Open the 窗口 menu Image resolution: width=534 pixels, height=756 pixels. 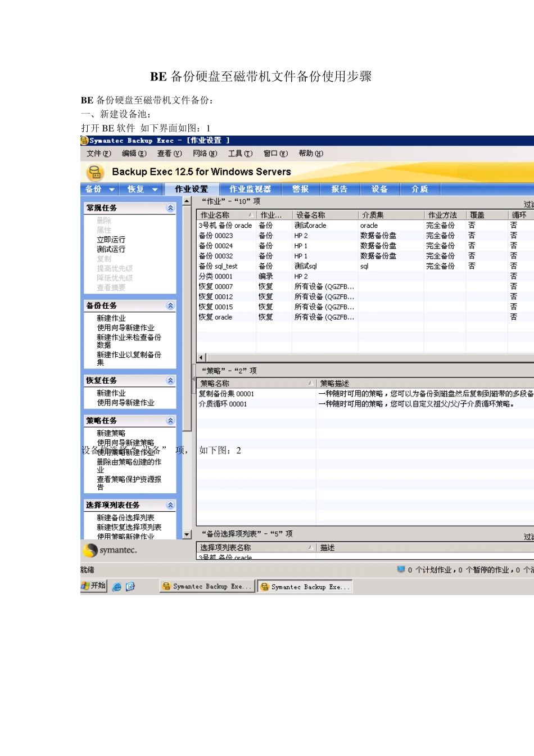pyautogui.click(x=275, y=154)
